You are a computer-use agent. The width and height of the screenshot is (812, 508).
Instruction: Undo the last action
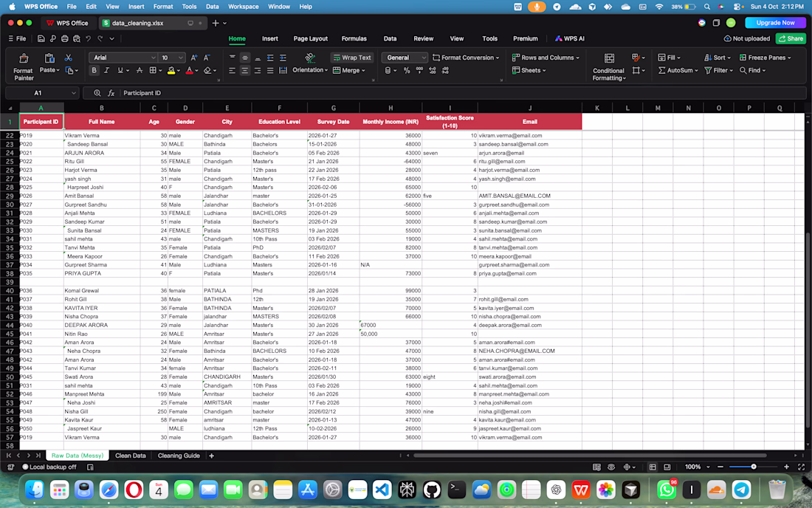pos(88,39)
